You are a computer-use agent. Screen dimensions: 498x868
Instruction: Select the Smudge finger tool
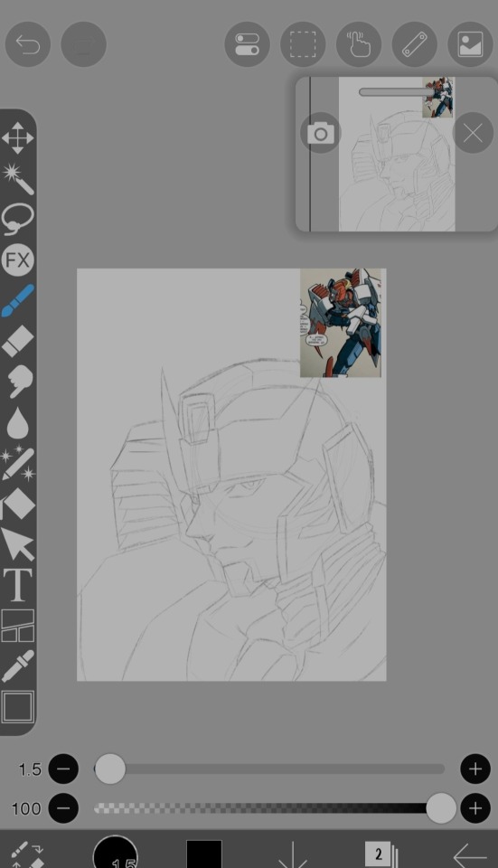(x=19, y=382)
